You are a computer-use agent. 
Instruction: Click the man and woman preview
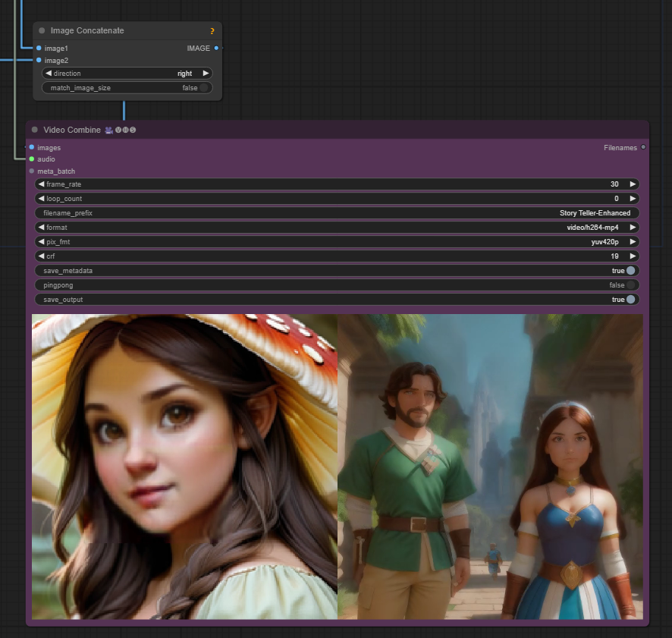point(490,467)
